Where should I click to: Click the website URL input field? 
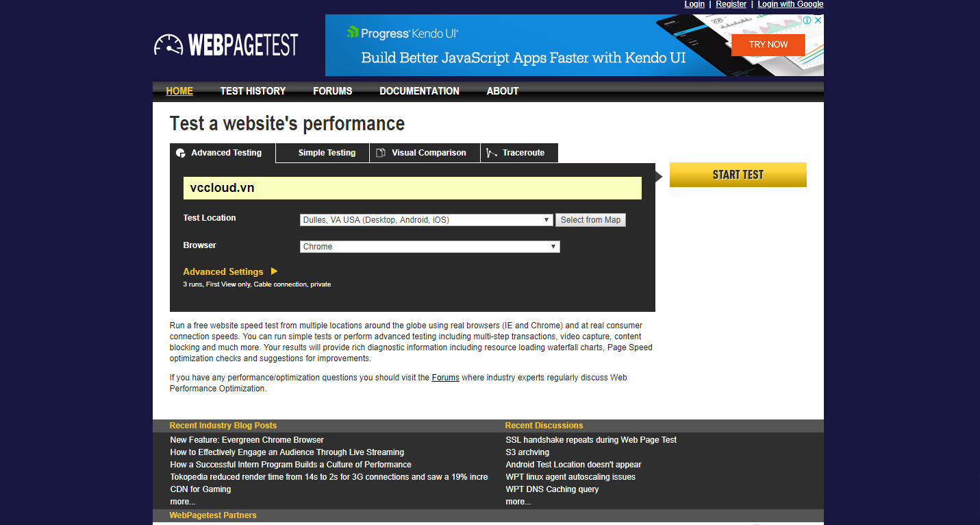pos(412,188)
